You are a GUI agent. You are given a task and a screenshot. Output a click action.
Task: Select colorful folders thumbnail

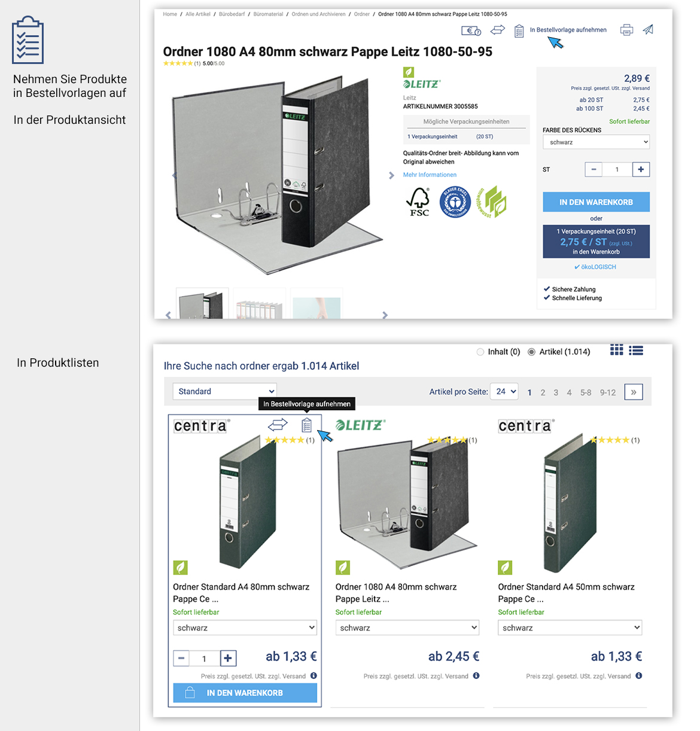pos(260,304)
